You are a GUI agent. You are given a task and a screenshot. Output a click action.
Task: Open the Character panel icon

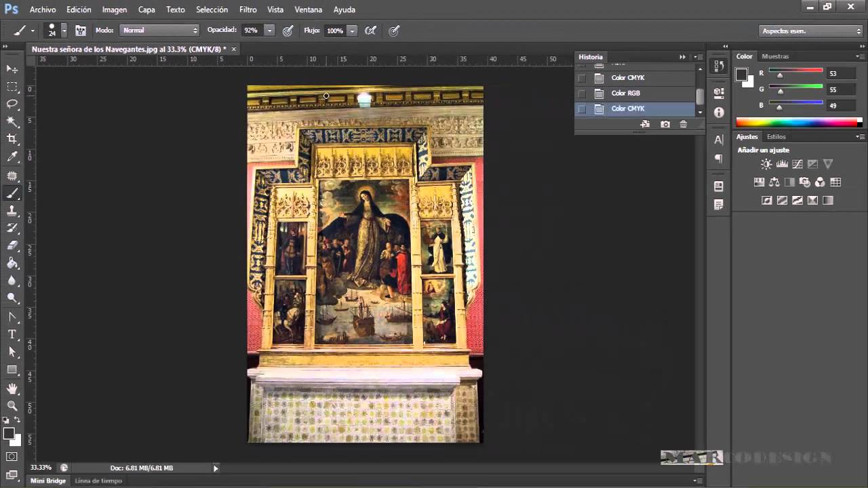pyautogui.click(x=719, y=140)
